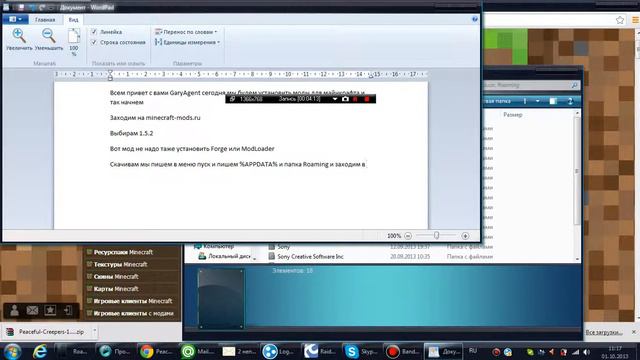Click the star favorites icon on website panel

pos(50,311)
